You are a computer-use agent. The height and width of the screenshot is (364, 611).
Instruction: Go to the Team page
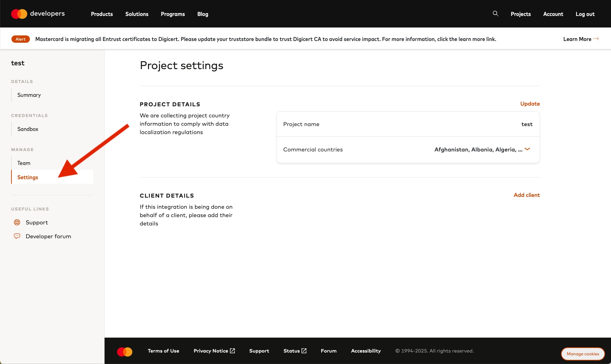(24, 163)
